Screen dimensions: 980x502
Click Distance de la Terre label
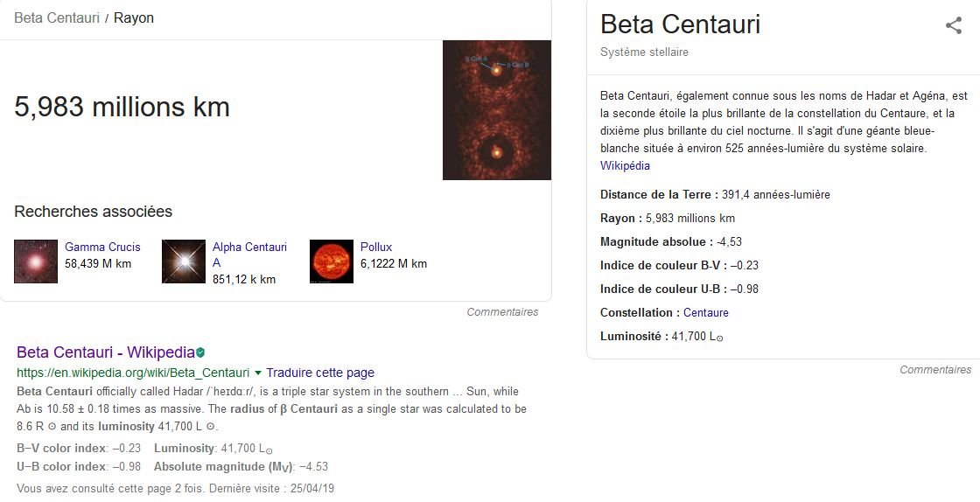[659, 194]
